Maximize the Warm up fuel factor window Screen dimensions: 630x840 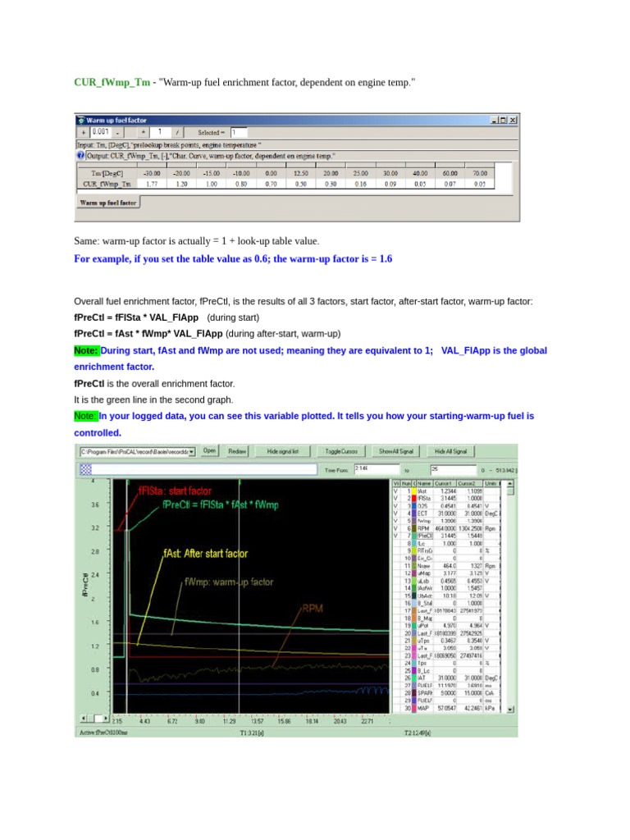pyautogui.click(x=503, y=120)
